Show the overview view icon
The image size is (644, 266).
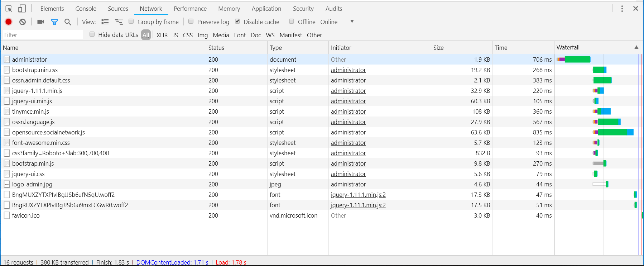pos(119,22)
